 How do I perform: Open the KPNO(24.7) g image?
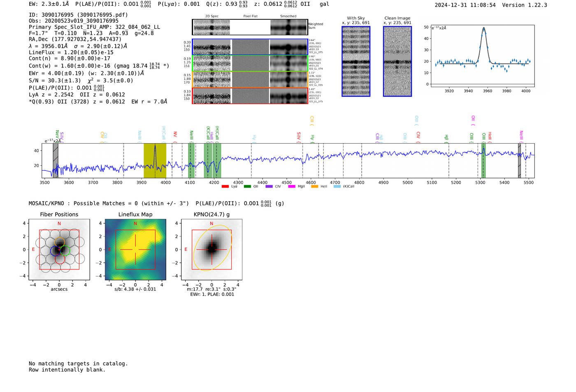[211, 250]
